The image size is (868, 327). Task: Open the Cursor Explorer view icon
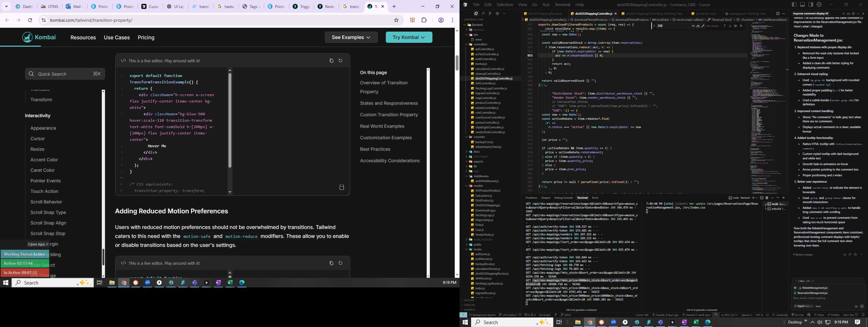(x=476, y=13)
